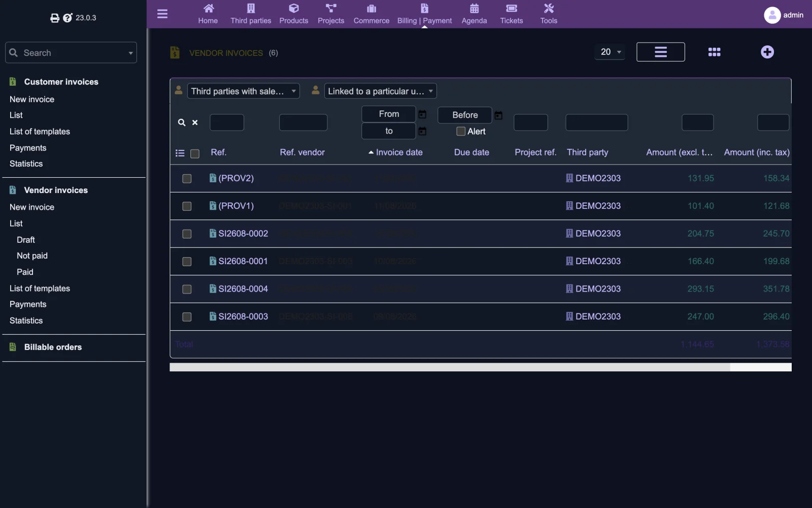Click the building icon in SI2608-0004 row
The width and height of the screenshot is (812, 508).
coord(569,289)
